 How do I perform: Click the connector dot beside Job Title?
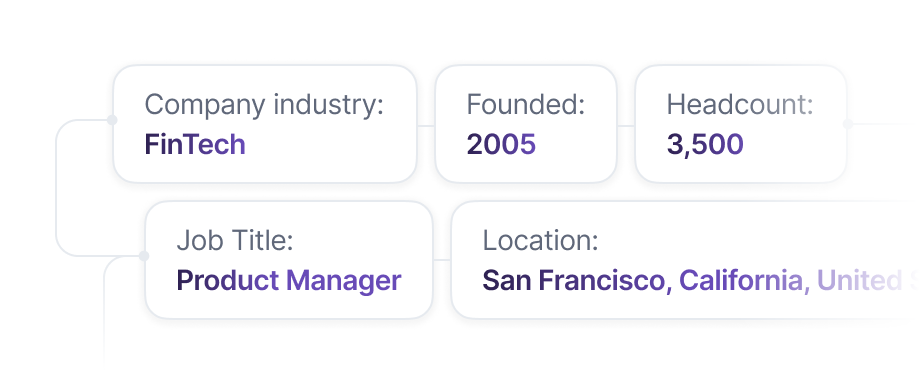pos(144,256)
